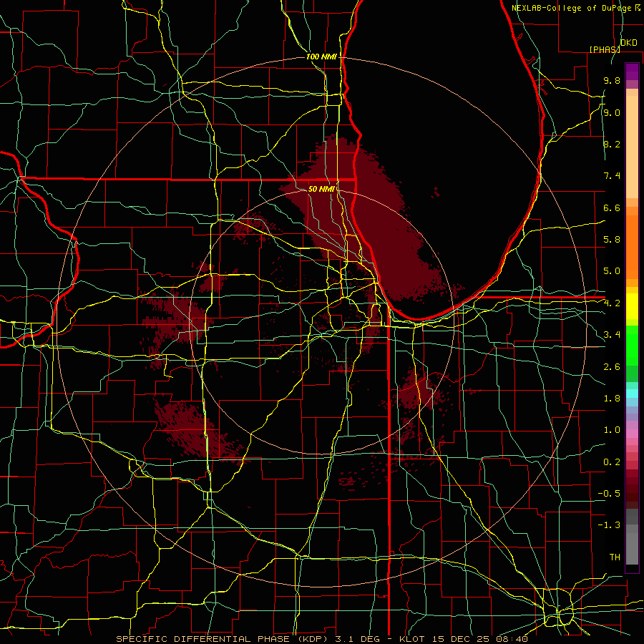Click the 5.8 scale value
This screenshot has height=644, width=644.
click(x=612, y=240)
